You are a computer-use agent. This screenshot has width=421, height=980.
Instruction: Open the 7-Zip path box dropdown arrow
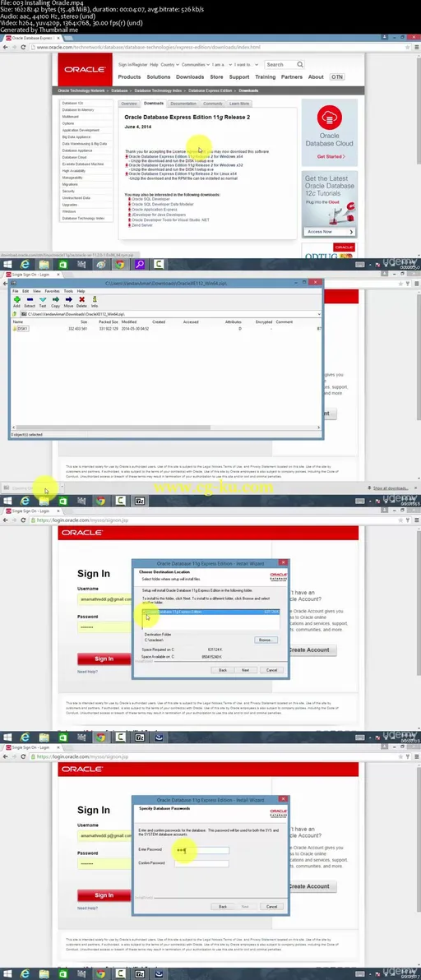point(318,314)
